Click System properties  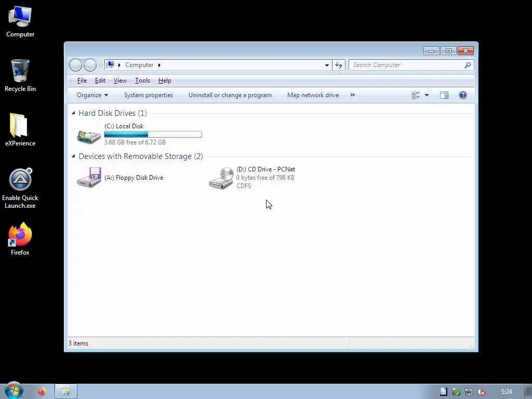148,95
